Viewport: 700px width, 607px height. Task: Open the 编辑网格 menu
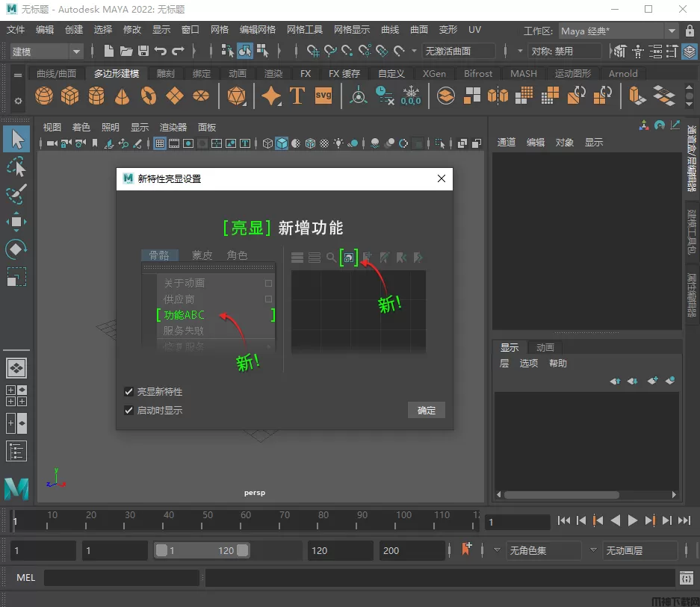257,30
